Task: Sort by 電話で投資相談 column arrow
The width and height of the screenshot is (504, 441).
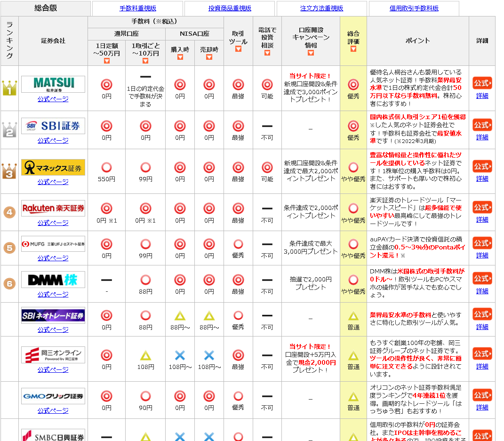Action: click(x=267, y=53)
